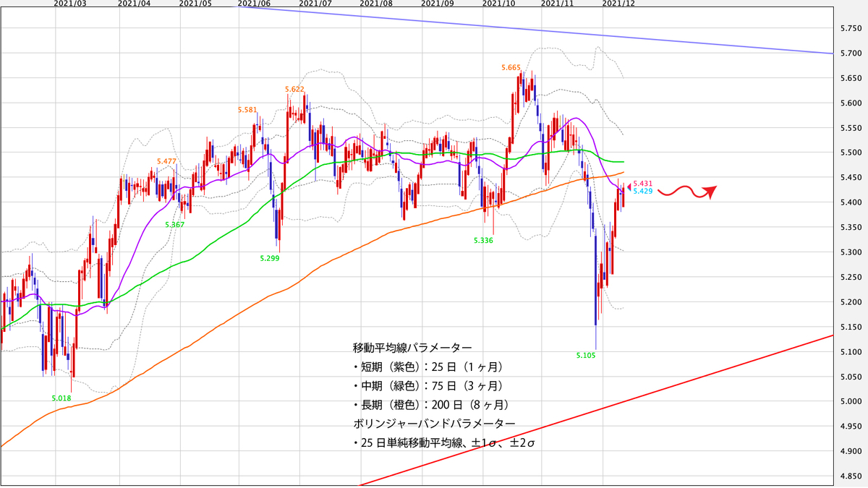Click the 4.900 y-axis value

pos(849,451)
